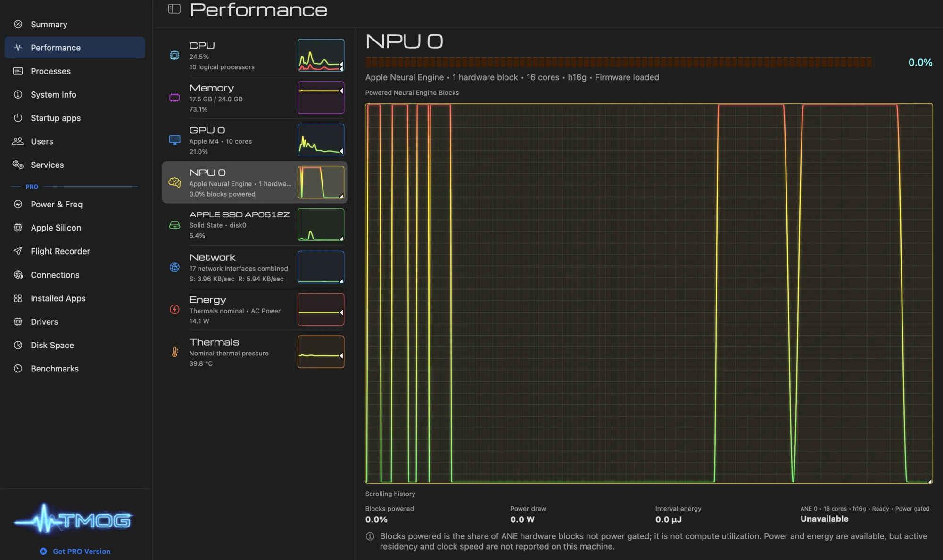This screenshot has height=560, width=943.
Task: Select the CPU performance row
Action: (x=255, y=55)
